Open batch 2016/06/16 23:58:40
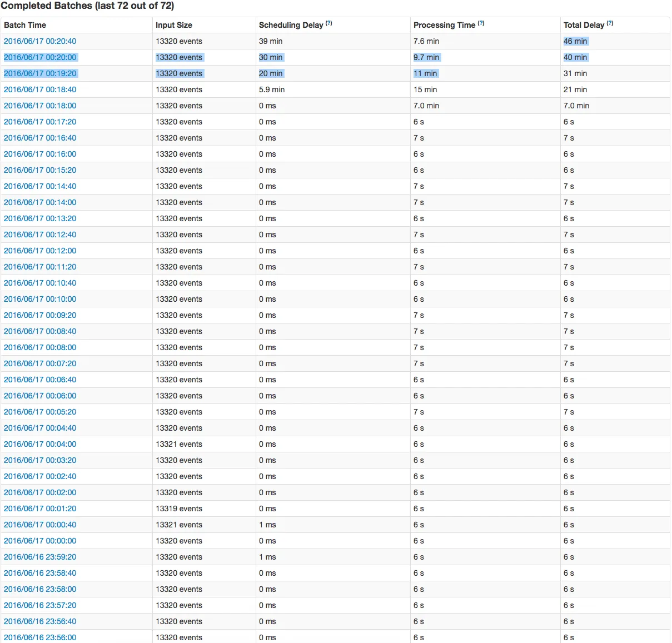 pyautogui.click(x=40, y=573)
